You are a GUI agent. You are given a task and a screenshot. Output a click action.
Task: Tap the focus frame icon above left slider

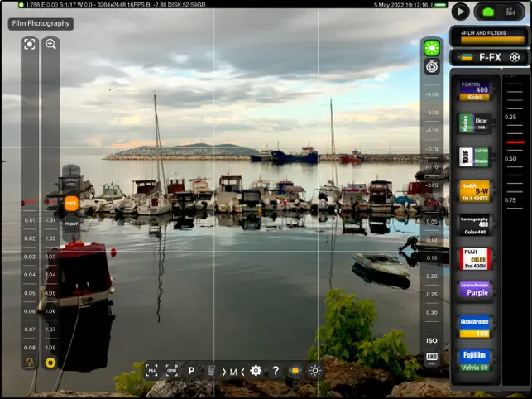coord(30,44)
